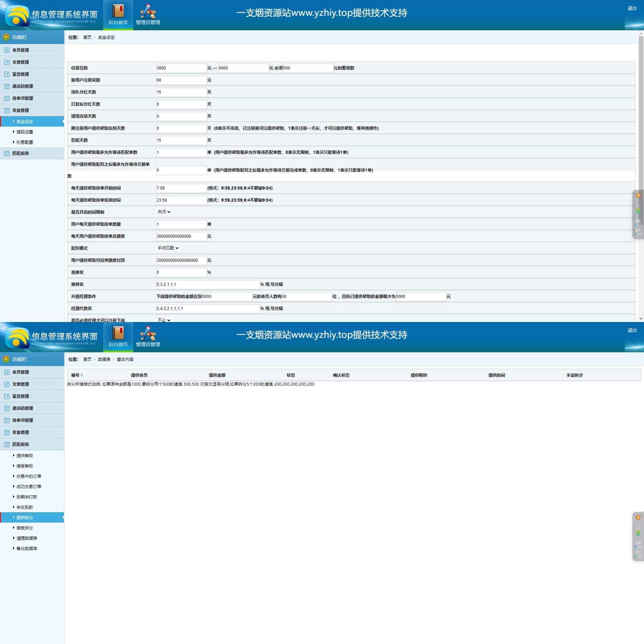Click 仅需互助 minimum field showing 3000
Viewport: 644px width, 644px height.
pos(181,68)
